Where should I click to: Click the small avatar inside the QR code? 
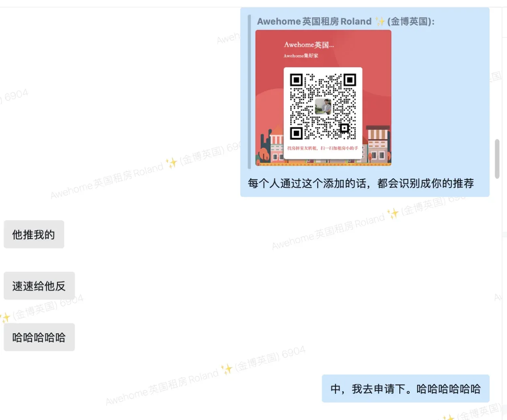click(x=323, y=107)
